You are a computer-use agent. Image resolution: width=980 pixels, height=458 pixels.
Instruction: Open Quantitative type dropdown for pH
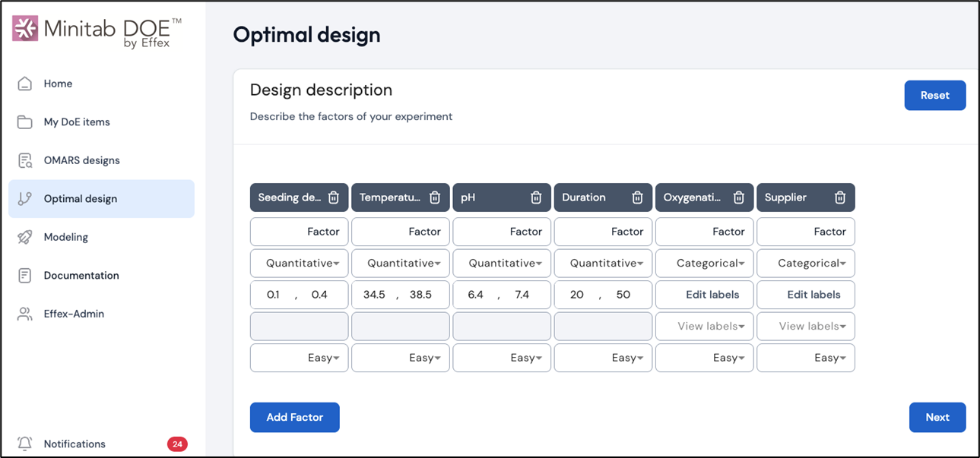[x=502, y=264]
